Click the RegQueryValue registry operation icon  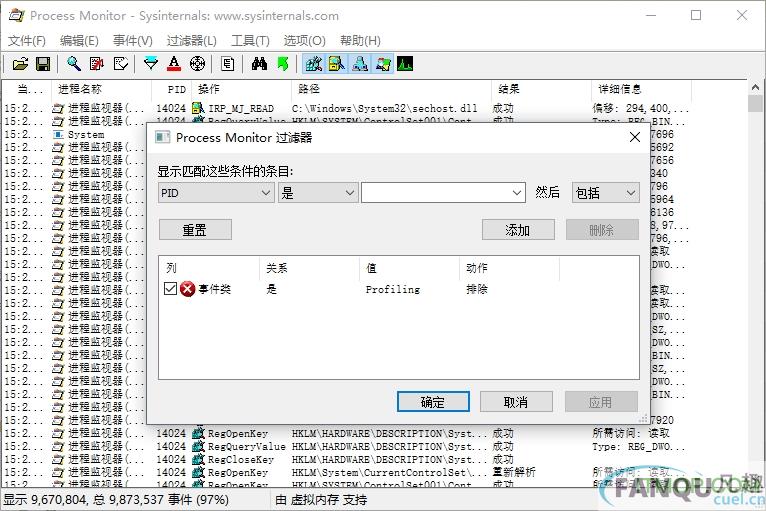coord(198,447)
